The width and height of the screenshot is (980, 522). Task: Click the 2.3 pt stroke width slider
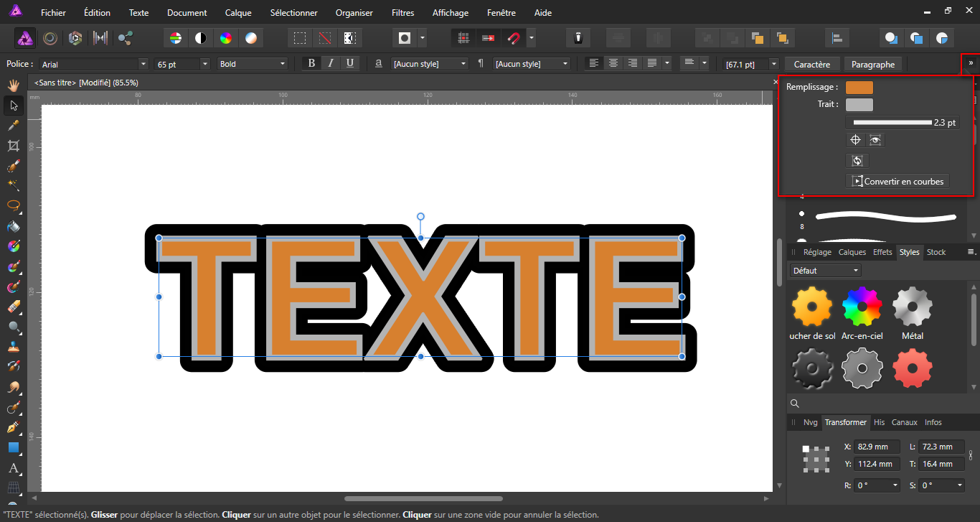pyautogui.click(x=903, y=123)
